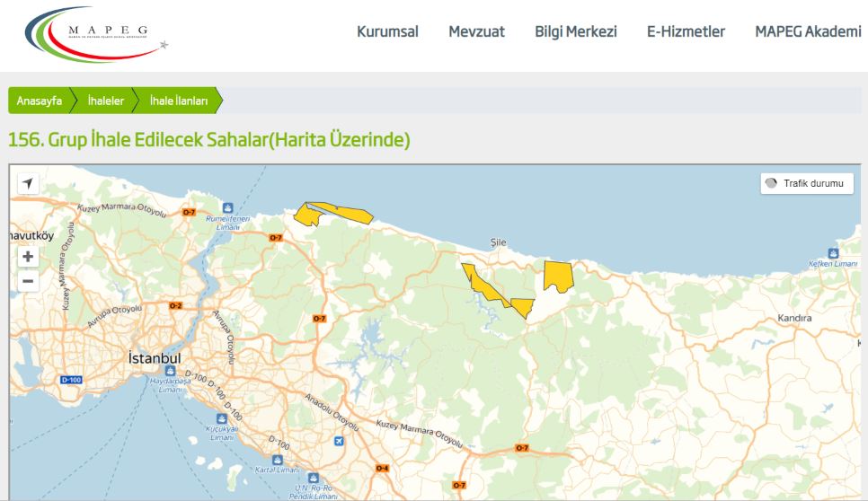868x501 pixels.
Task: Open the Kurumsal menu
Action: pyautogui.click(x=387, y=32)
